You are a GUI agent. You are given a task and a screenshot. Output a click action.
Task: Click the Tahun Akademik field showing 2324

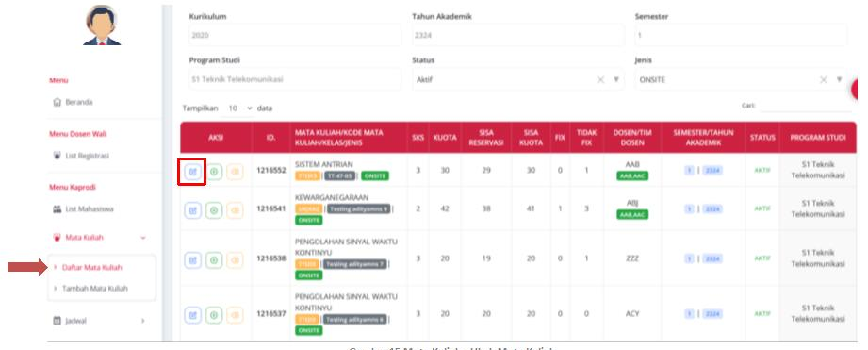coord(517,35)
